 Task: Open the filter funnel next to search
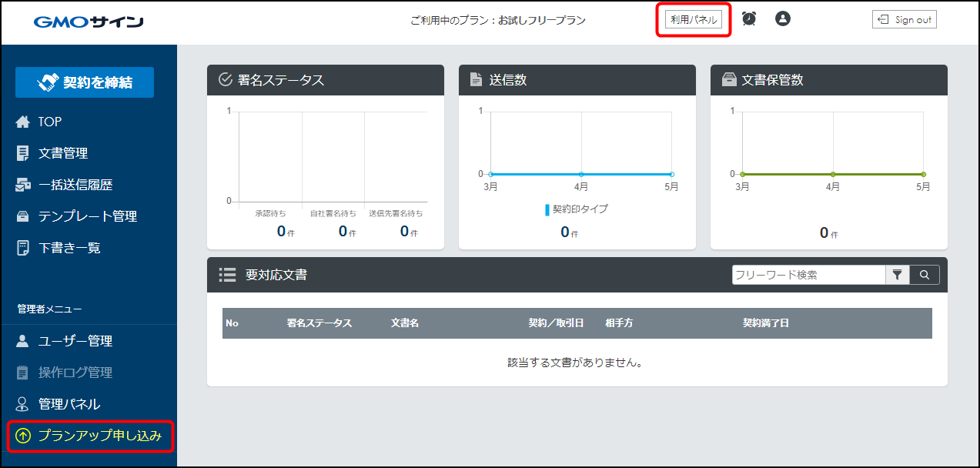pyautogui.click(x=898, y=274)
